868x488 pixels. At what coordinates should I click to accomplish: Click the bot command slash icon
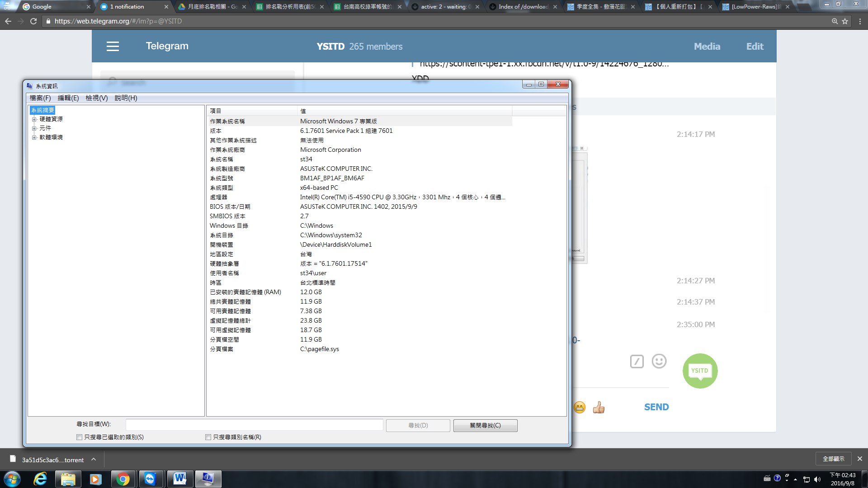(x=637, y=361)
